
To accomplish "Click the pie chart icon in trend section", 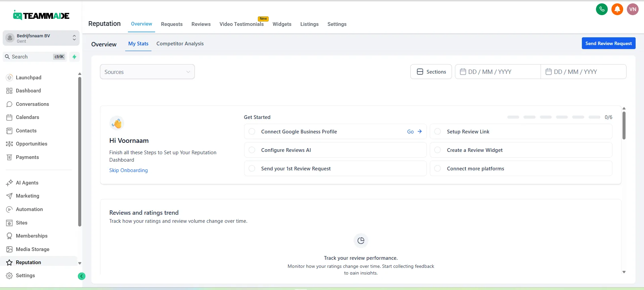I will coord(361,241).
